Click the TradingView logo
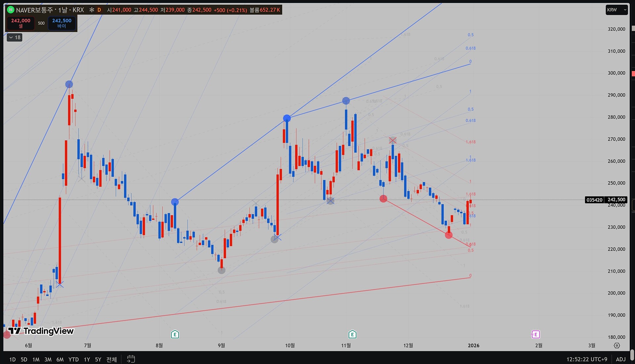The height and width of the screenshot is (364, 635). [41, 331]
